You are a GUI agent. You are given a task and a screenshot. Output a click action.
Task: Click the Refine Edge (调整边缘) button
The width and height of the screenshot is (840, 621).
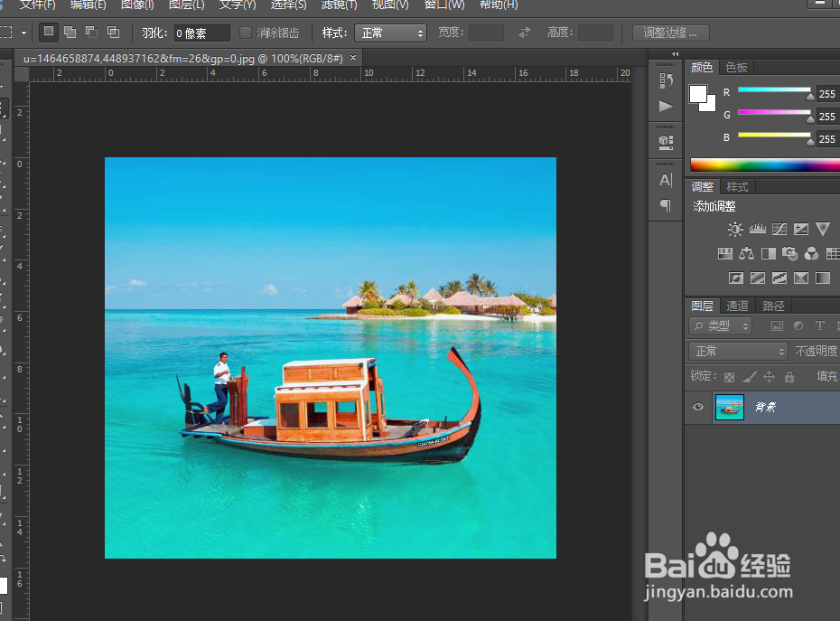pos(671,33)
